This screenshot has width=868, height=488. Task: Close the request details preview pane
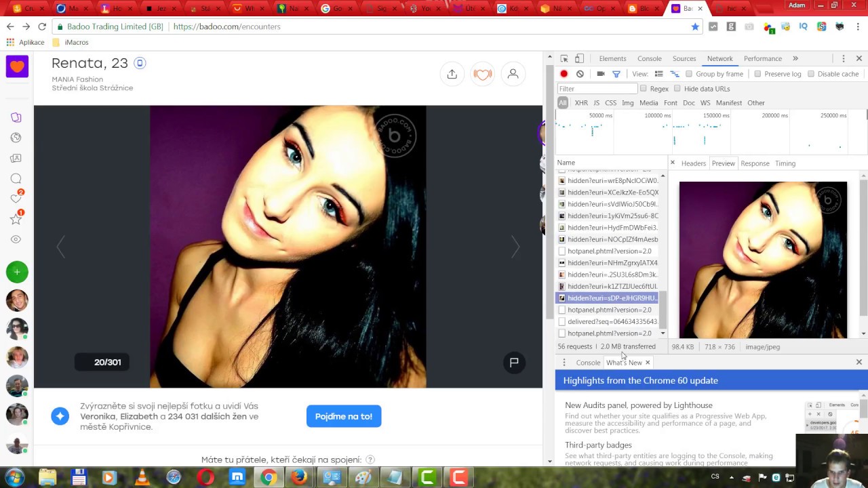click(673, 163)
